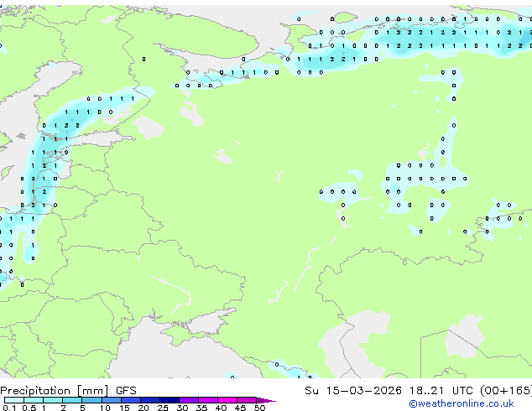The width and height of the screenshot is (532, 411).
Task: Choose the 40–45 mm magenta swatch
Action: (227, 400)
